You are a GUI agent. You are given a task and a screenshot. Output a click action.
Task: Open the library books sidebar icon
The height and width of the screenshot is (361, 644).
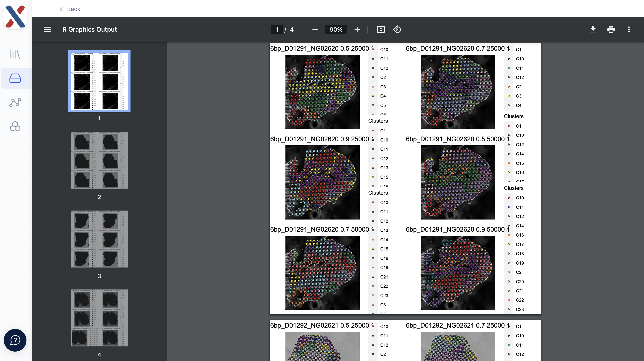15,54
